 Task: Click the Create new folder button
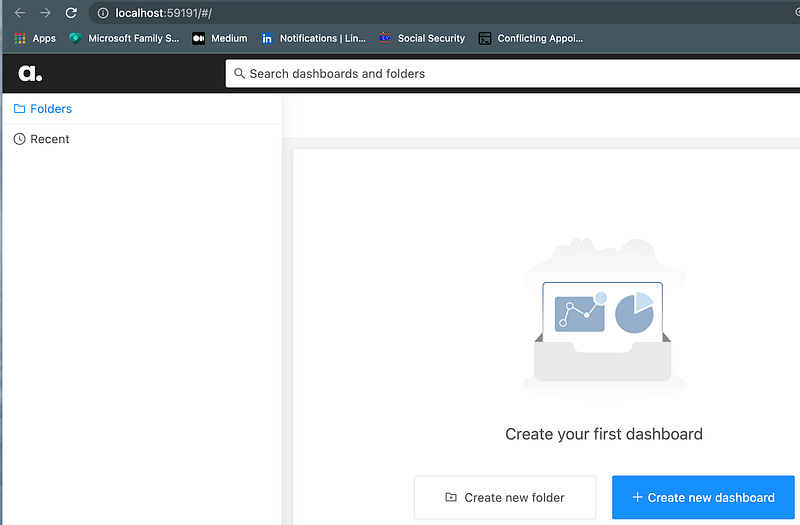505,497
